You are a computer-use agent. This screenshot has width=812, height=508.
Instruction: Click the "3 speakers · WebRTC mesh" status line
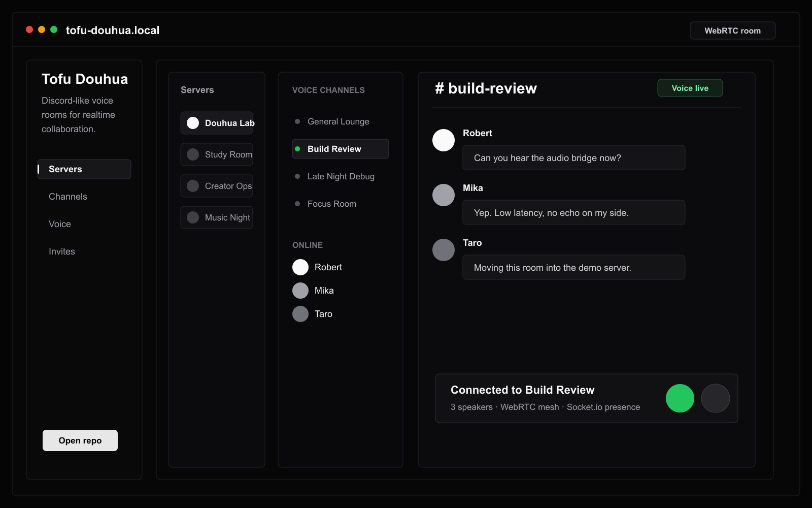click(545, 407)
